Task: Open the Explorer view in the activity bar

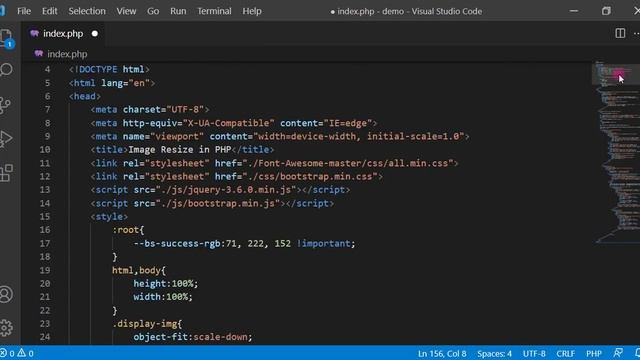Action: tap(7, 38)
